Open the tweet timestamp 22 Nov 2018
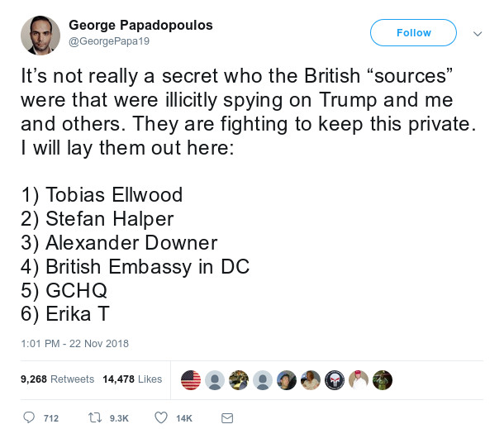Screen dimensions: 504x429 click(x=74, y=343)
